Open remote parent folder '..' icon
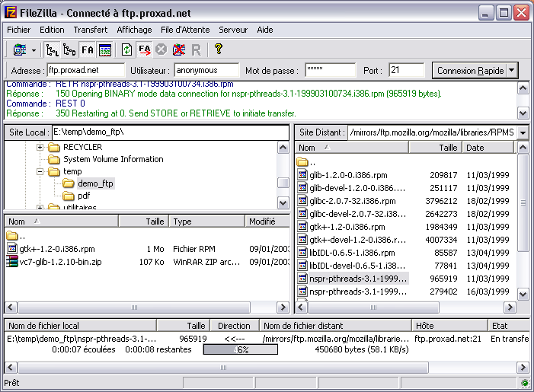Image resolution: width=534 pixels, height=392 pixels. tap(302, 161)
